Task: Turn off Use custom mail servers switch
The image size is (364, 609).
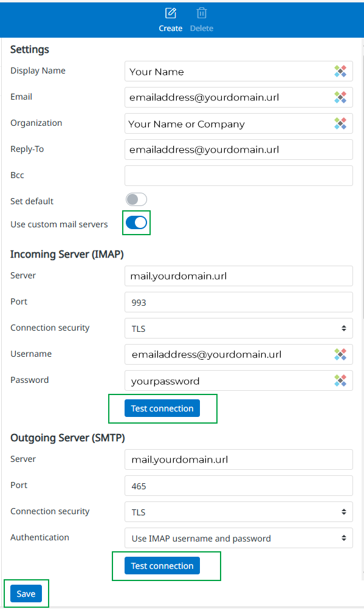Action: point(136,222)
